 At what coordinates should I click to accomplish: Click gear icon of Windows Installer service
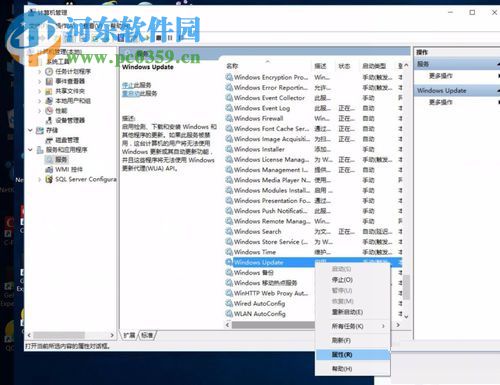[x=229, y=149]
